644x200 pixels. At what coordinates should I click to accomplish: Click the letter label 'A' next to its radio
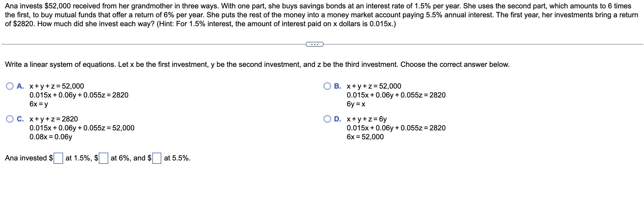click(20, 86)
